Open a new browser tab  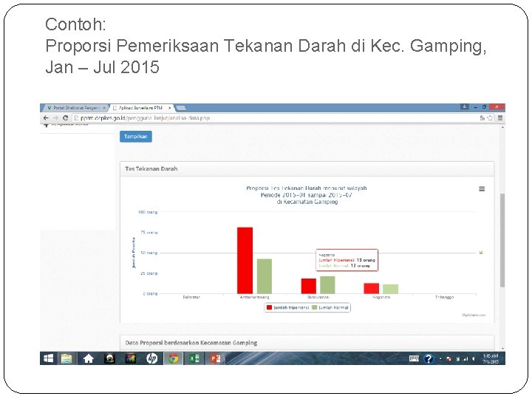pos(181,108)
